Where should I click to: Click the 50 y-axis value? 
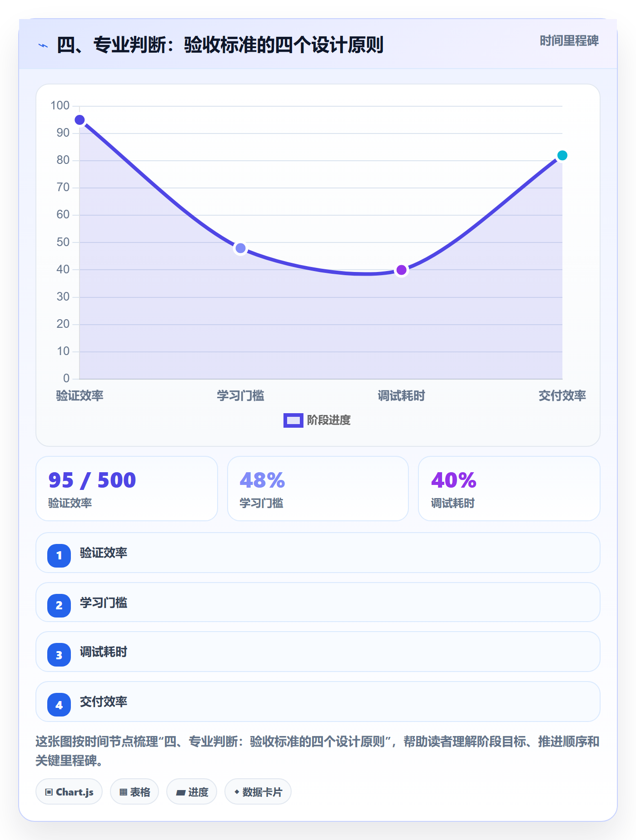[x=63, y=242]
